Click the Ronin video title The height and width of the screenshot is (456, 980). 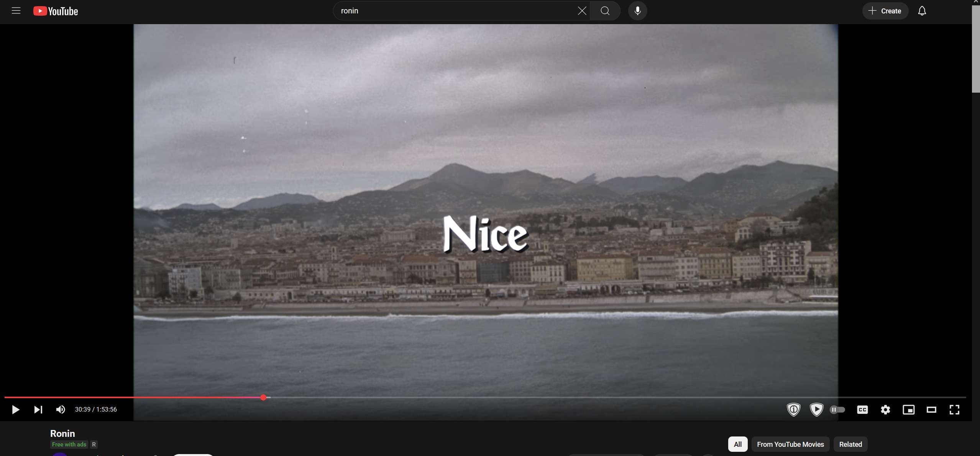62,433
